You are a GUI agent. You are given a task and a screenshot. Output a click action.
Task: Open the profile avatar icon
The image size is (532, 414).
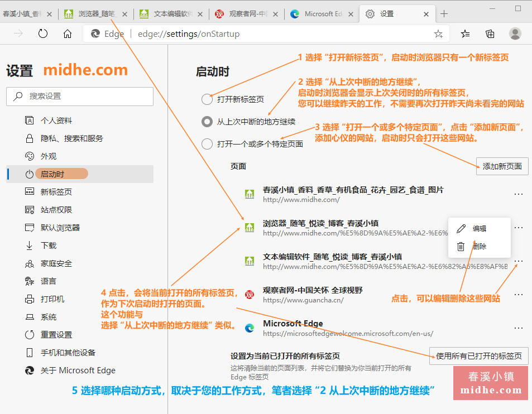[x=515, y=33]
